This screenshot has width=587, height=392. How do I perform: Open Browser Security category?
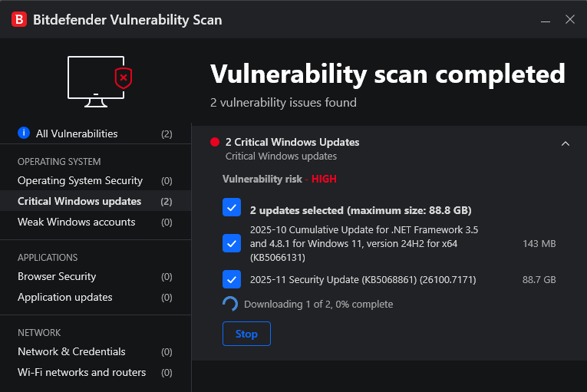95,277
